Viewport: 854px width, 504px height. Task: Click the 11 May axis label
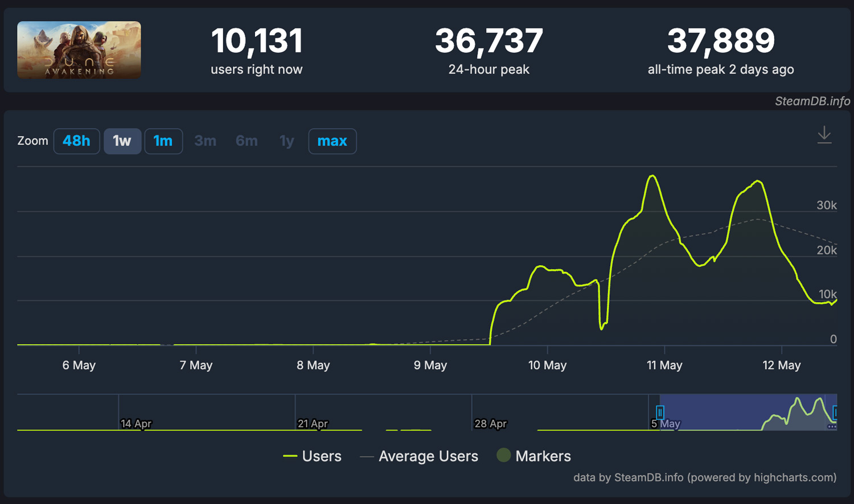click(664, 365)
